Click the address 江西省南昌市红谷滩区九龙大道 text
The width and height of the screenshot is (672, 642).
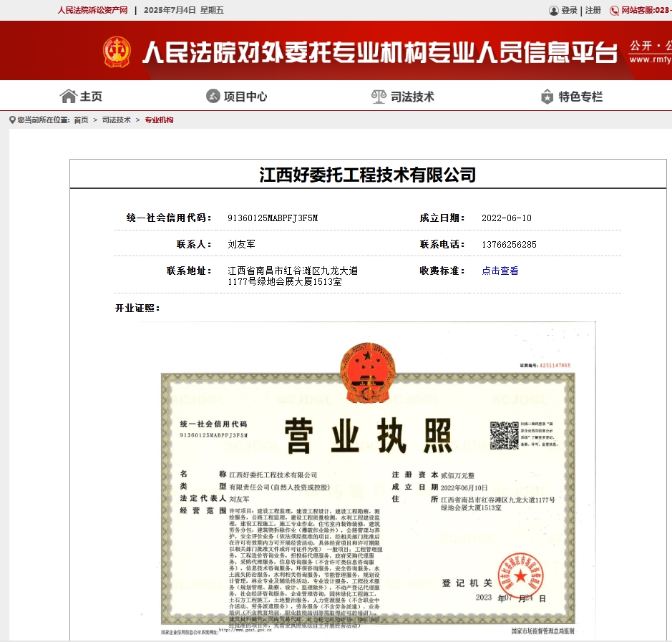pos(293,271)
